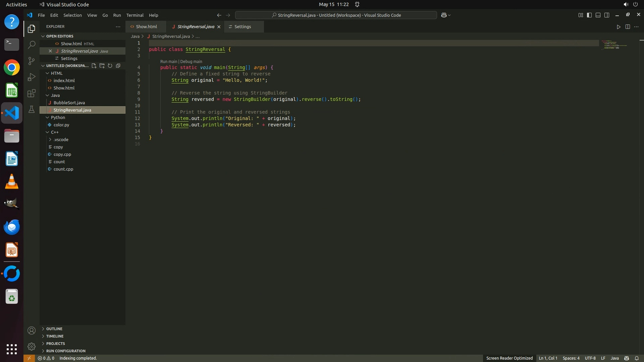Viewport: 644px width, 362px height.
Task: Click the Refresh Explorer icon
Action: 110,66
